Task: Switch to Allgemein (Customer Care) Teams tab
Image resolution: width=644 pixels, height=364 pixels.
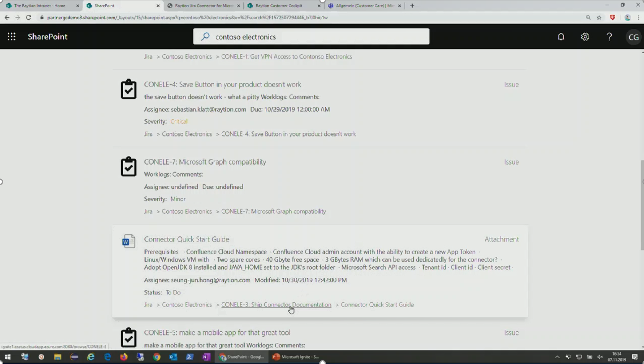Action: tap(364, 6)
